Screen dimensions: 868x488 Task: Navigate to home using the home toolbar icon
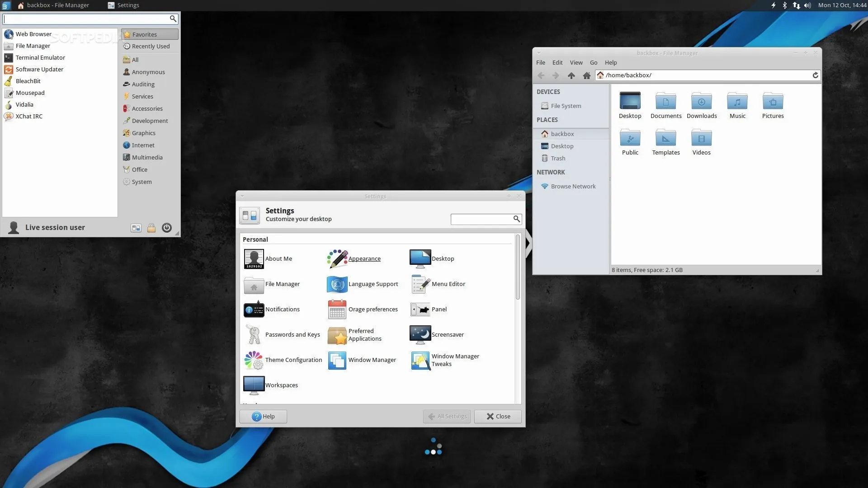pyautogui.click(x=586, y=75)
